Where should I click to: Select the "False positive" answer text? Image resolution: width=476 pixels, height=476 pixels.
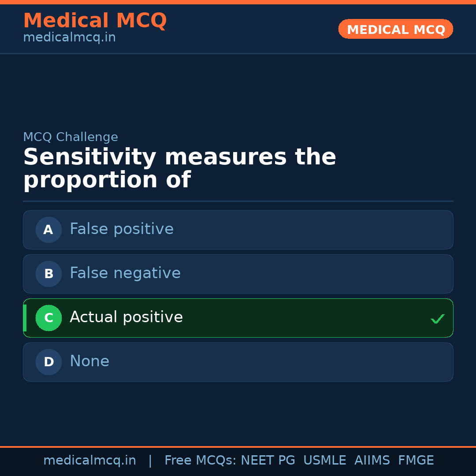click(122, 229)
